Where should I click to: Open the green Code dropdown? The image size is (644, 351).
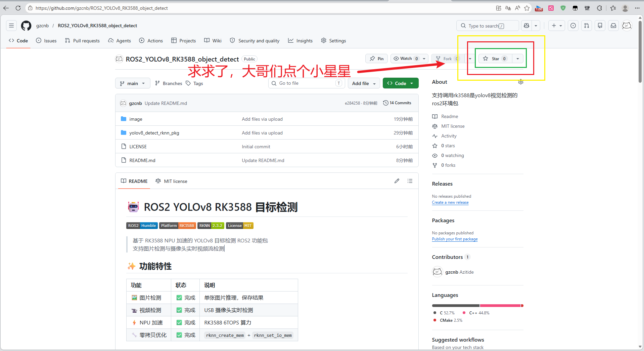tap(400, 83)
